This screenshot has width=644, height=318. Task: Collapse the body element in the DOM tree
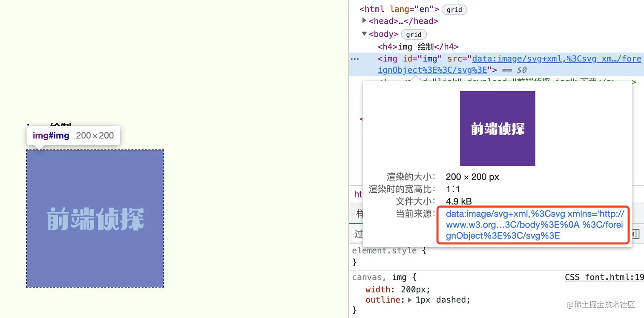click(364, 34)
